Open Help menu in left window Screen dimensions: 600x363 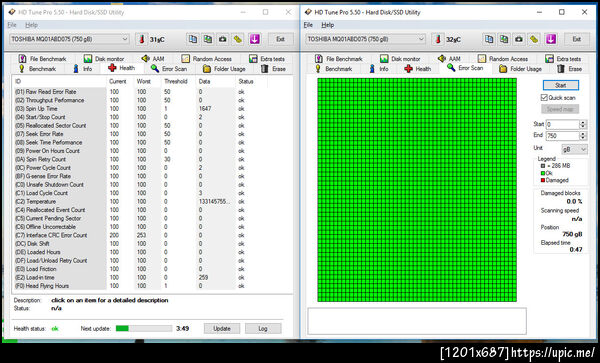[31, 25]
